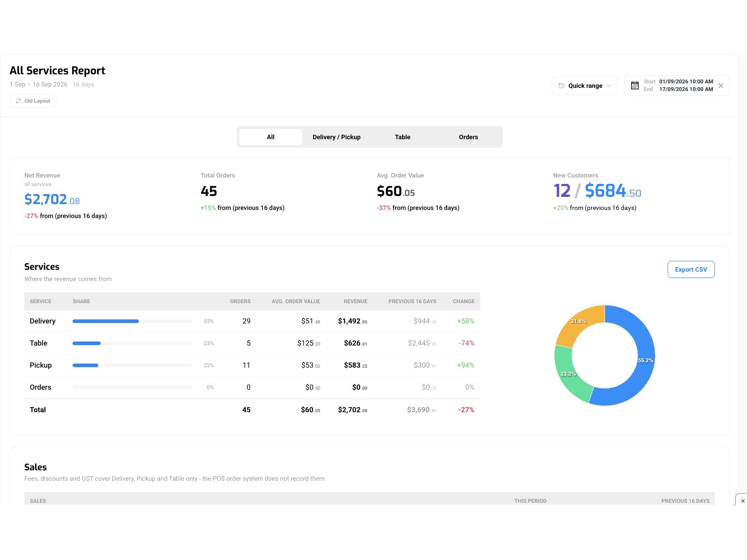Image resolution: width=747 pixels, height=560 pixels.
Task: Click the +94% change for Pickup
Action: coord(466,365)
